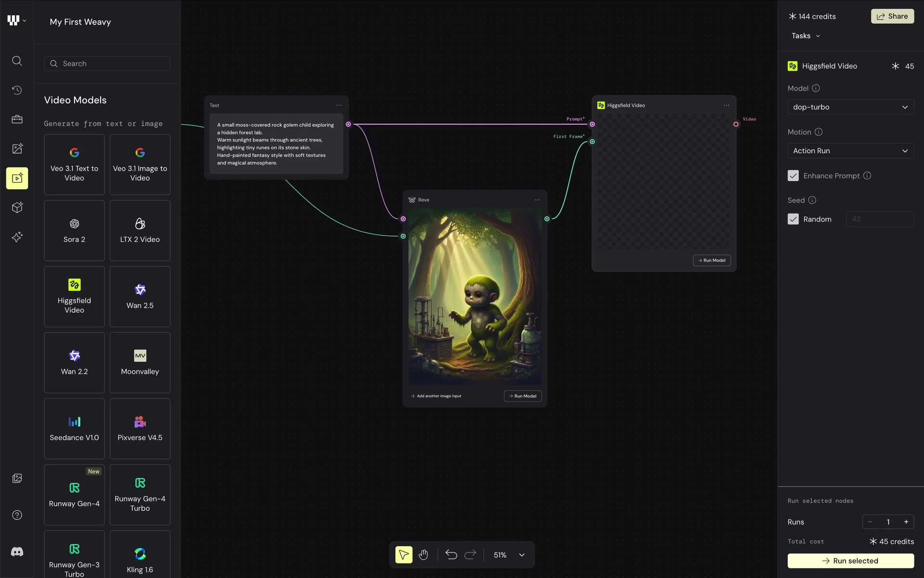924x578 pixels.
Task: Open the 3D models cube icon
Action: [x=17, y=208]
